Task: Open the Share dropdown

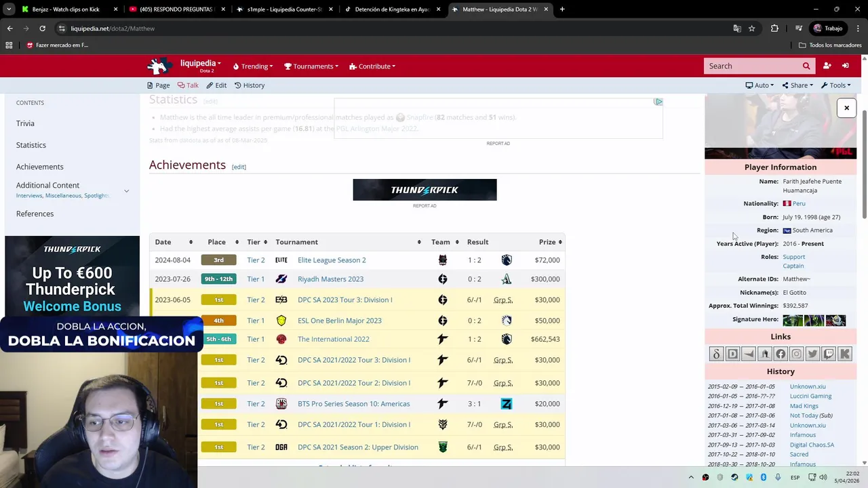Action: click(797, 85)
